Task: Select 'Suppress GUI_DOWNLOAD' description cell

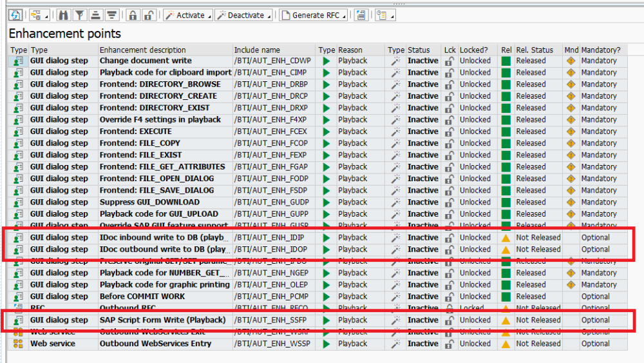Action: coord(166,202)
